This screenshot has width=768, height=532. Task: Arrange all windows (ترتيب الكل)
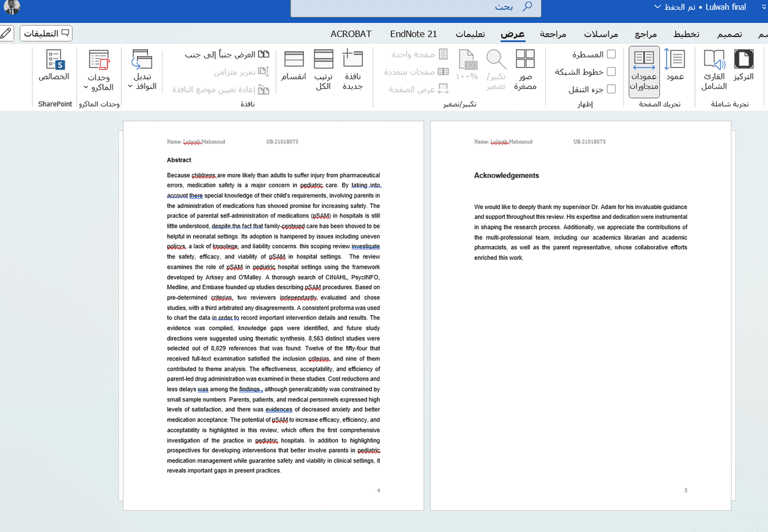[x=323, y=69]
